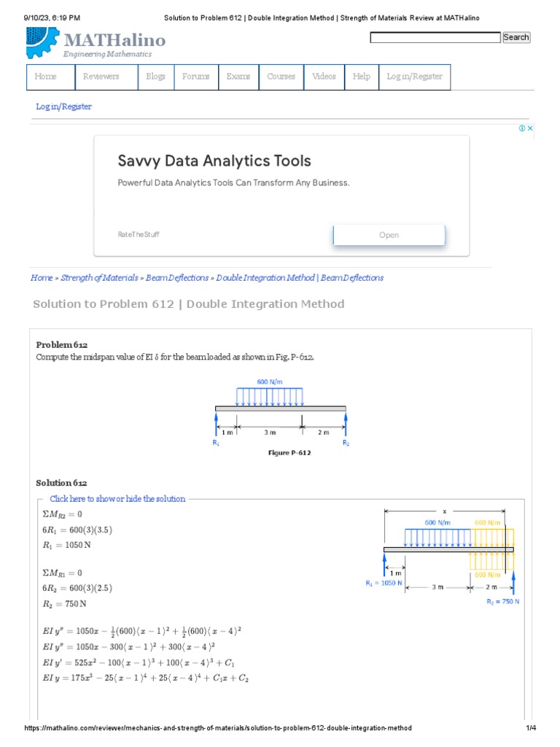
Task: Close the Savvy Data Analytics ad
Action: pos(531,128)
